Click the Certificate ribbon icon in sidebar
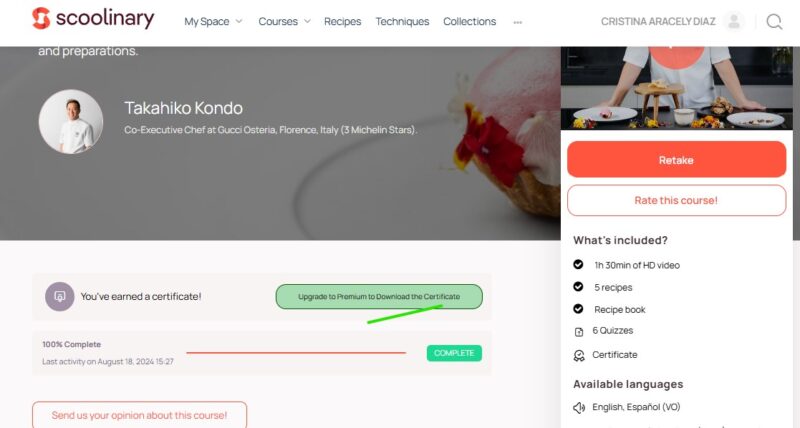Viewport: 800px width, 428px height. [578, 355]
